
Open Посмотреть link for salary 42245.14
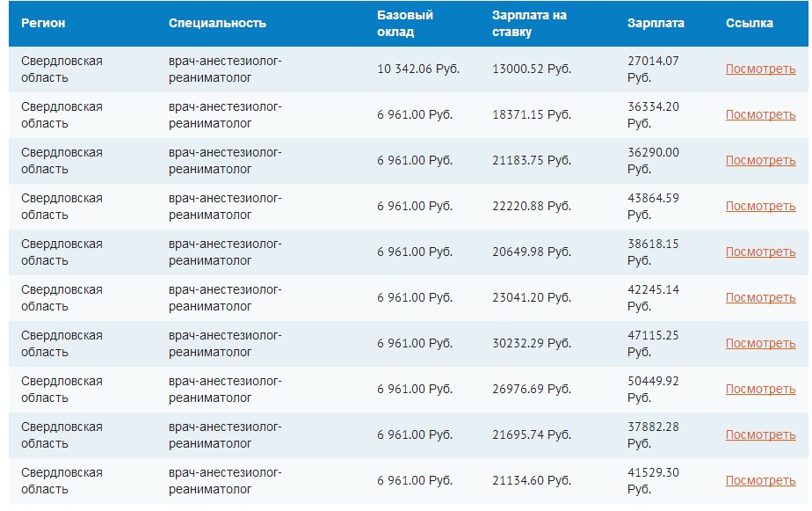(x=760, y=297)
